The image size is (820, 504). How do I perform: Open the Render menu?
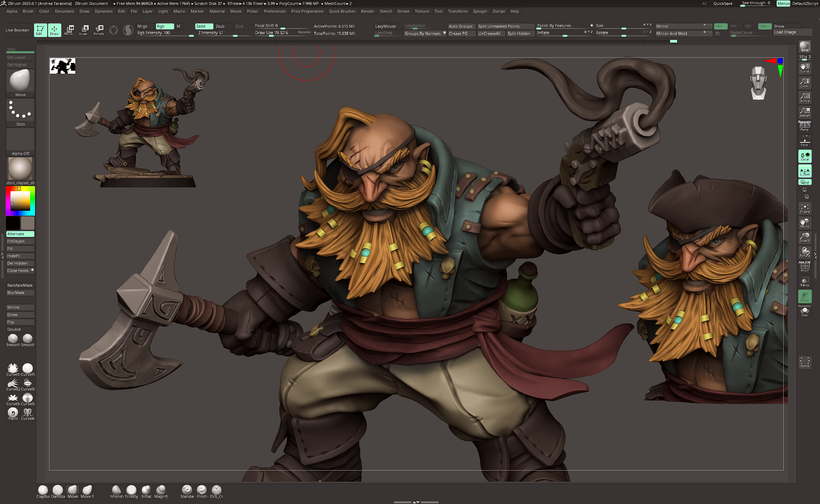tap(368, 11)
